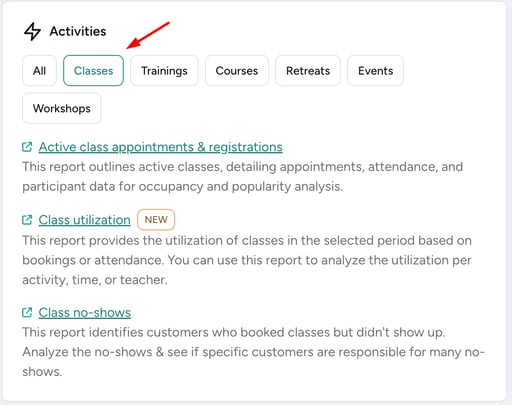
Task: Select the Classes filter chip
Action: [x=93, y=71]
